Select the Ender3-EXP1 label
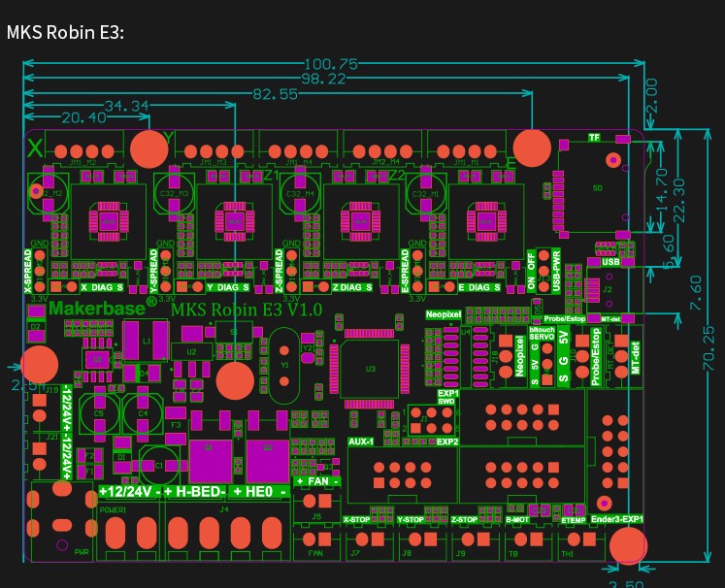725x588 pixels. (617, 519)
